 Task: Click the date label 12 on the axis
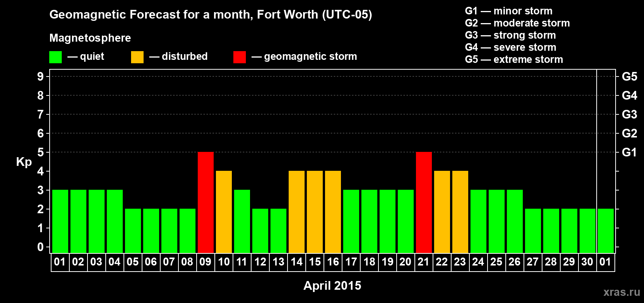[260, 262]
